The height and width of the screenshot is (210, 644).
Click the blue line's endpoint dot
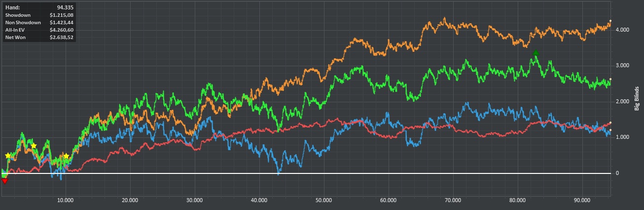(610, 130)
